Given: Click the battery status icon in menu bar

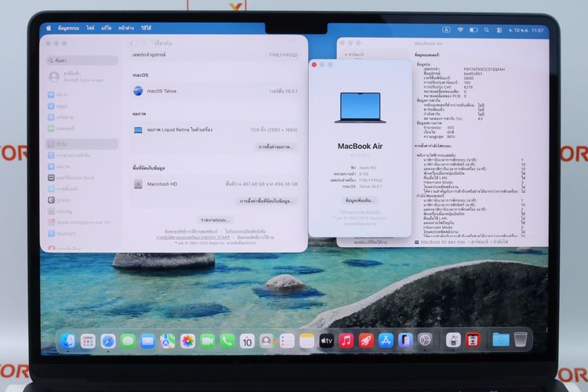Looking at the screenshot, I should [474, 30].
